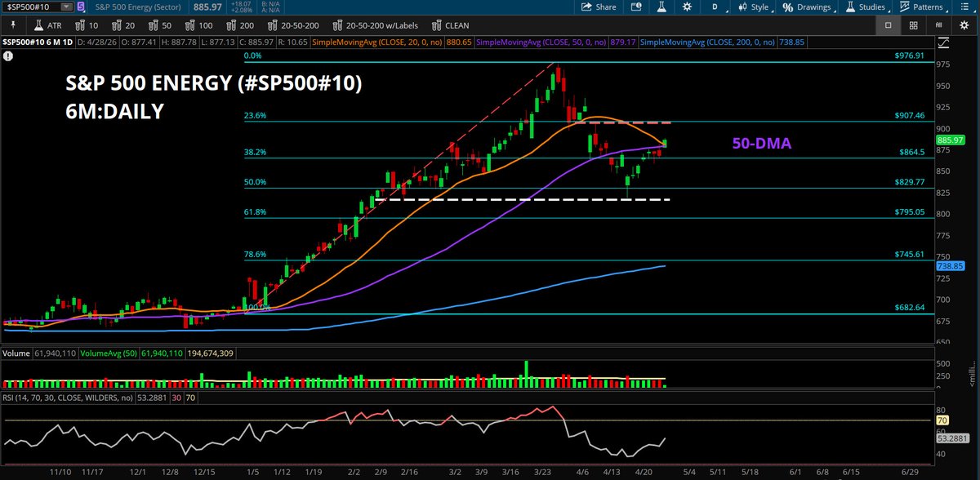The height and width of the screenshot is (480, 980).
Task: Apply the ATR flask study set
Action: [x=47, y=25]
